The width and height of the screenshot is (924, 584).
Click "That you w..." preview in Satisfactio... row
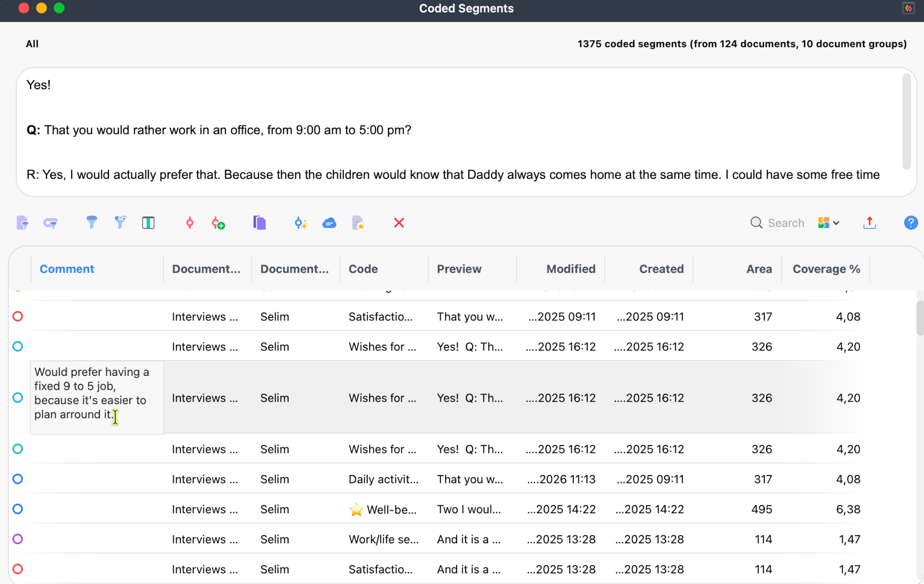470,317
